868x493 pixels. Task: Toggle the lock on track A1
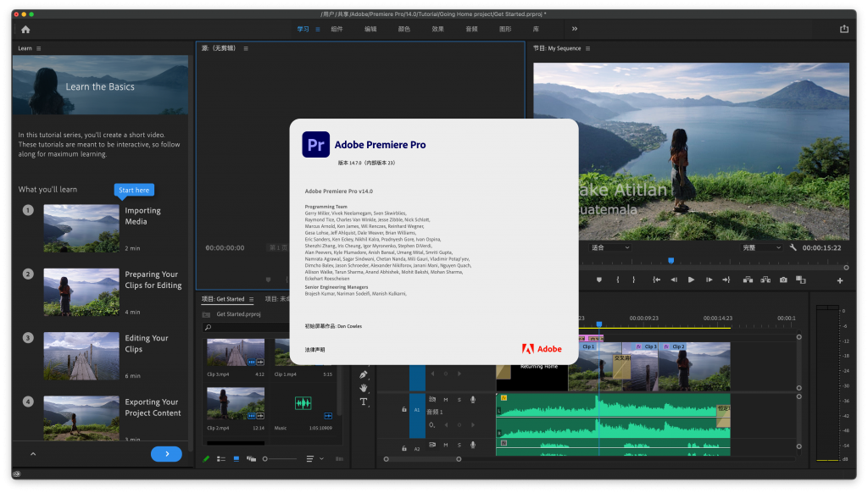404,409
